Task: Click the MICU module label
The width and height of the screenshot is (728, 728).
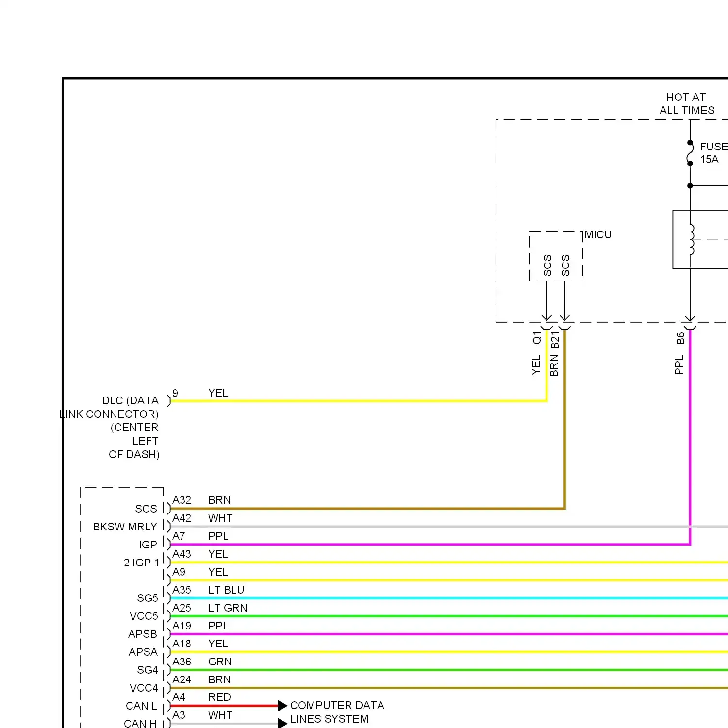Action: 598,235
